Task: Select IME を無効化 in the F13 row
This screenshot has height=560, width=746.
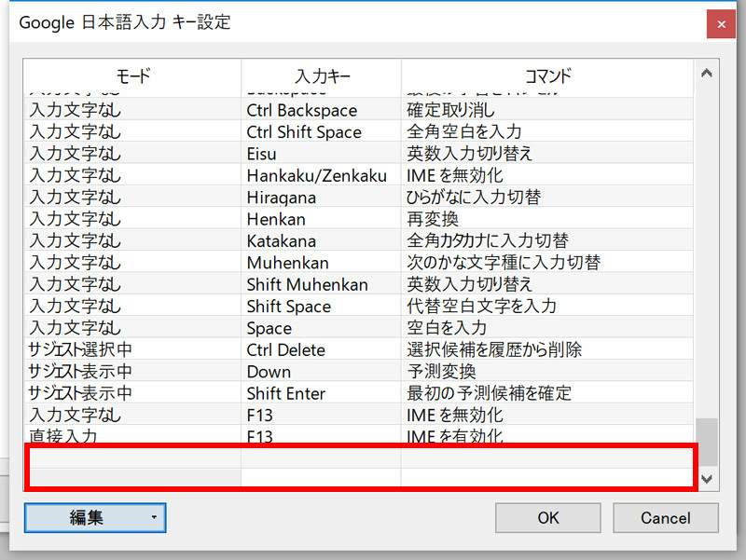Action: [x=547, y=415]
